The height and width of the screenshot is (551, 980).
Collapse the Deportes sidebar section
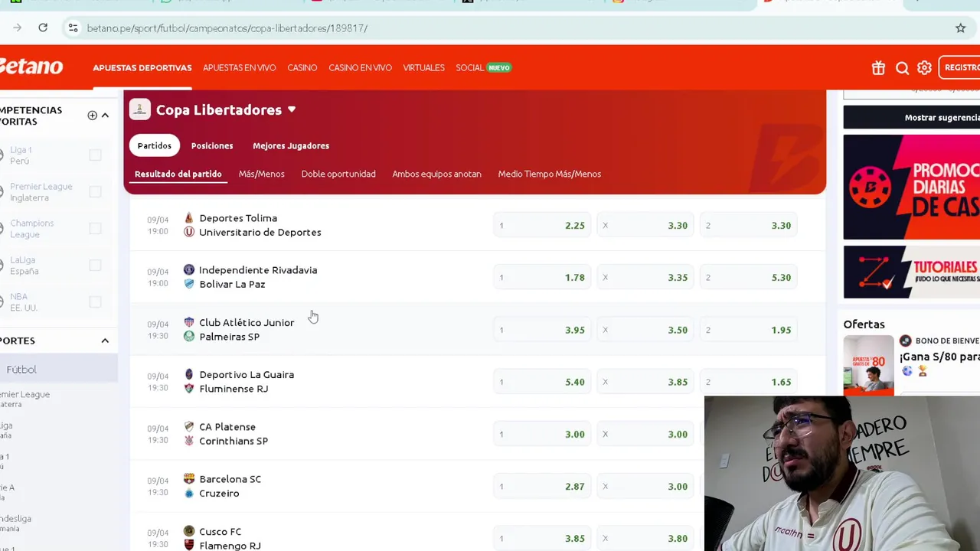point(105,341)
